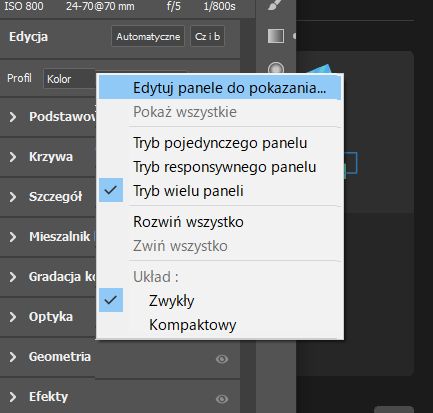433x413 pixels.
Task: Click the 1/800s shutter speed text
Action: 219,6
